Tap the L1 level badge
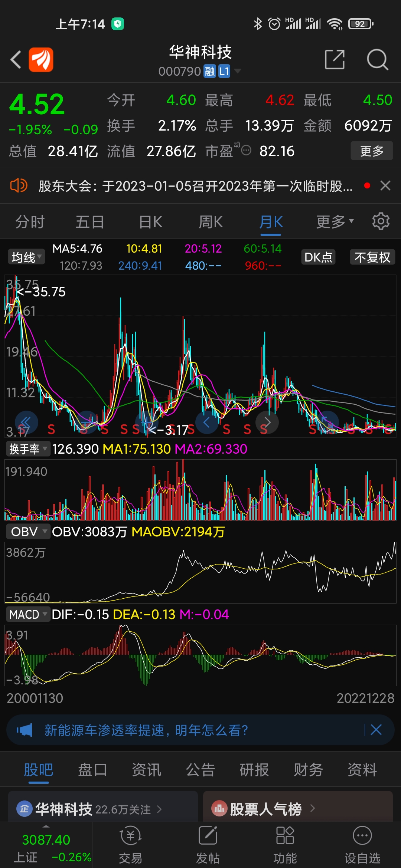 click(224, 71)
